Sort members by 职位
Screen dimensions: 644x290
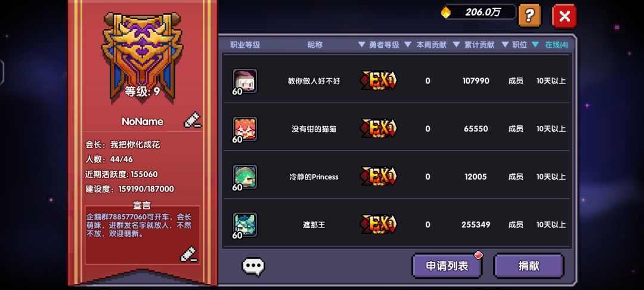pyautogui.click(x=514, y=45)
